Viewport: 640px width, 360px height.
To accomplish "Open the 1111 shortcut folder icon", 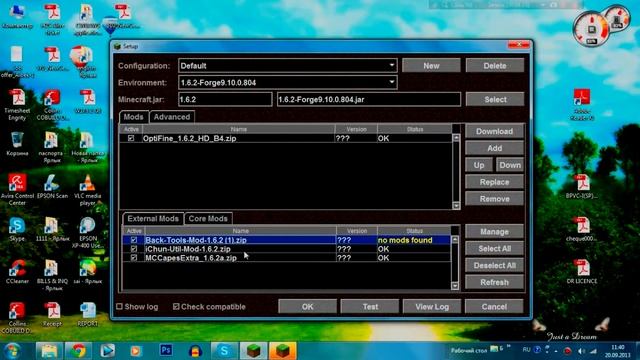I will [x=52, y=229].
